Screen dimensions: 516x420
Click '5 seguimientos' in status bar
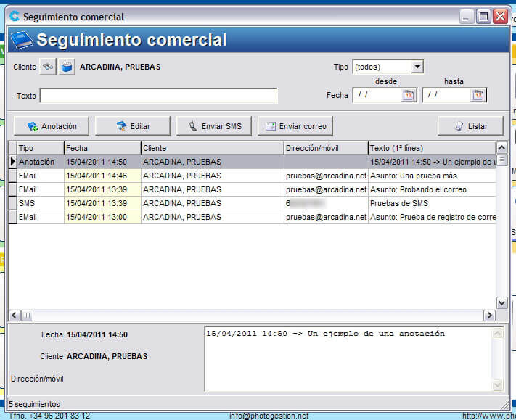(35, 404)
